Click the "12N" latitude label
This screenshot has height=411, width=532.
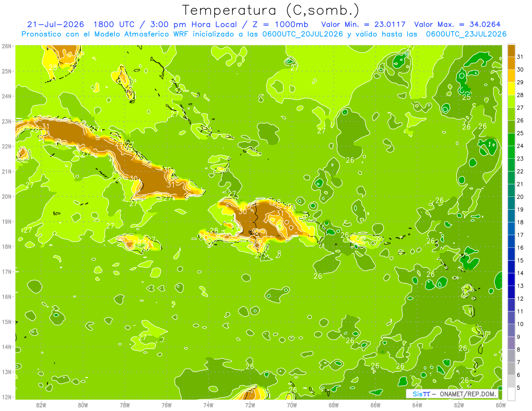click(x=7, y=396)
